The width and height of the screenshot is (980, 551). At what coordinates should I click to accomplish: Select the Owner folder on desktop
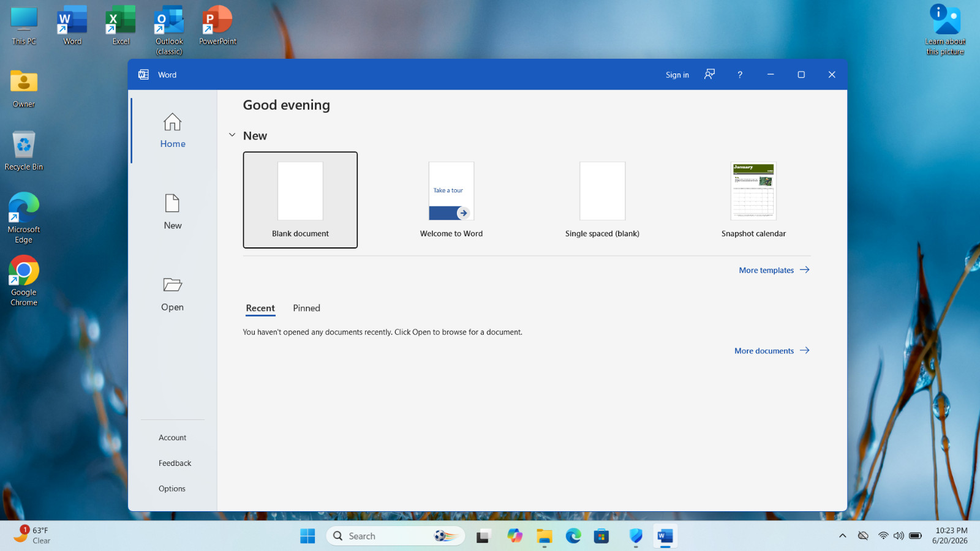[24, 89]
